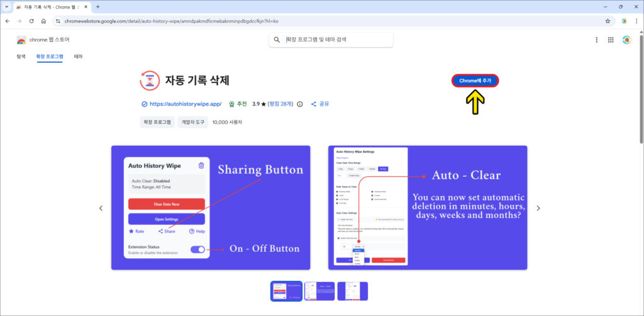Open the Google apps grid icon
Image resolution: width=644 pixels, height=316 pixels.
point(610,40)
